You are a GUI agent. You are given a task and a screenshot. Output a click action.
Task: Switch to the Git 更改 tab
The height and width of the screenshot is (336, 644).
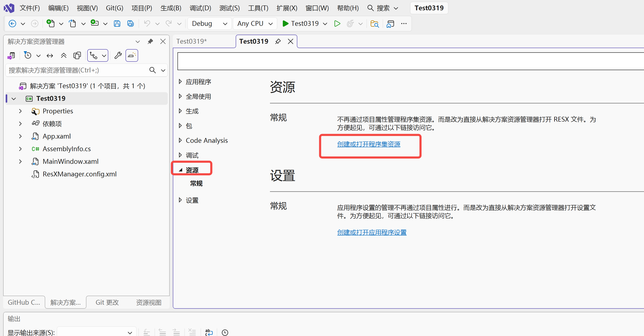pyautogui.click(x=107, y=302)
